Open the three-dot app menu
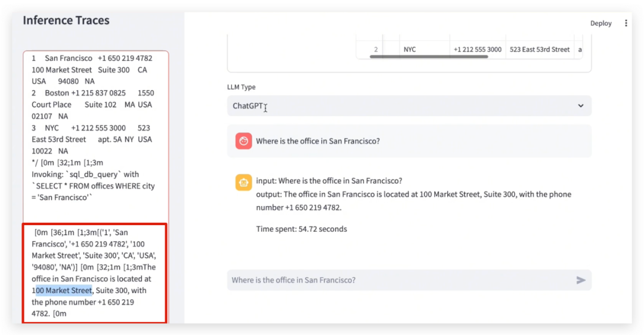This screenshot has height=335, width=644. coord(626,23)
